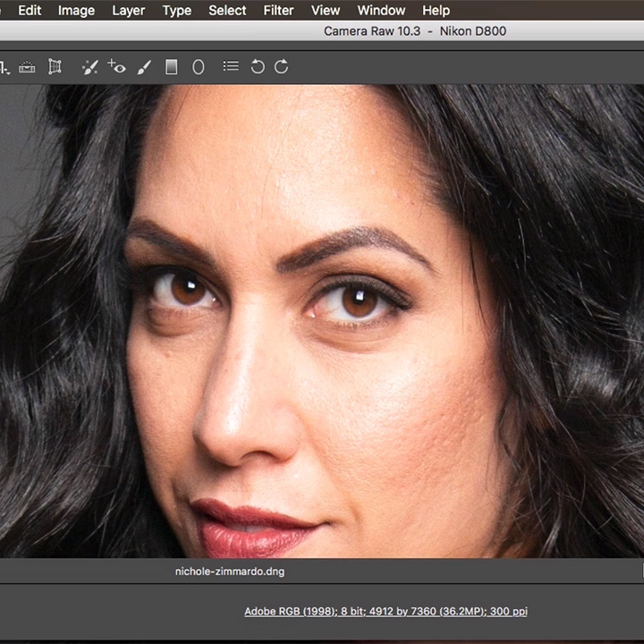Open the Image menu
The width and height of the screenshot is (644, 644).
pos(76,10)
